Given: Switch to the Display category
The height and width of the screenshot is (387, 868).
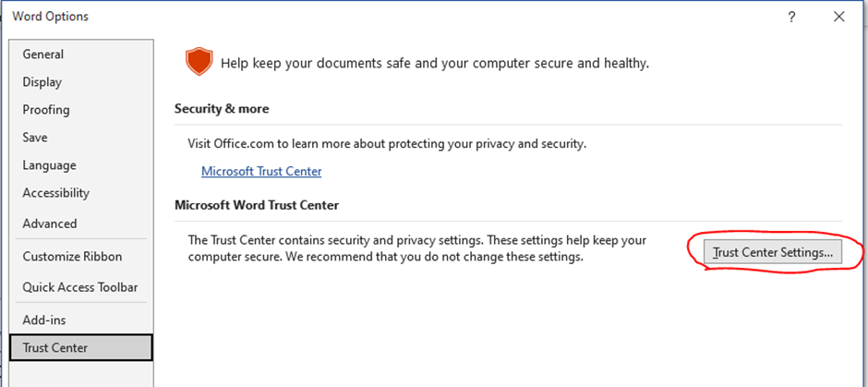Looking at the screenshot, I should tap(42, 82).
